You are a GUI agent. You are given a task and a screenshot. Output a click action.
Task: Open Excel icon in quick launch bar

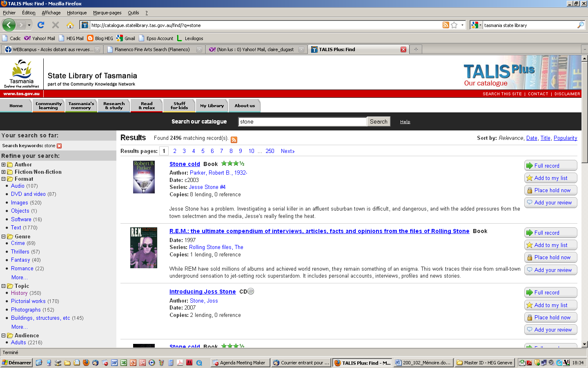pos(124,363)
